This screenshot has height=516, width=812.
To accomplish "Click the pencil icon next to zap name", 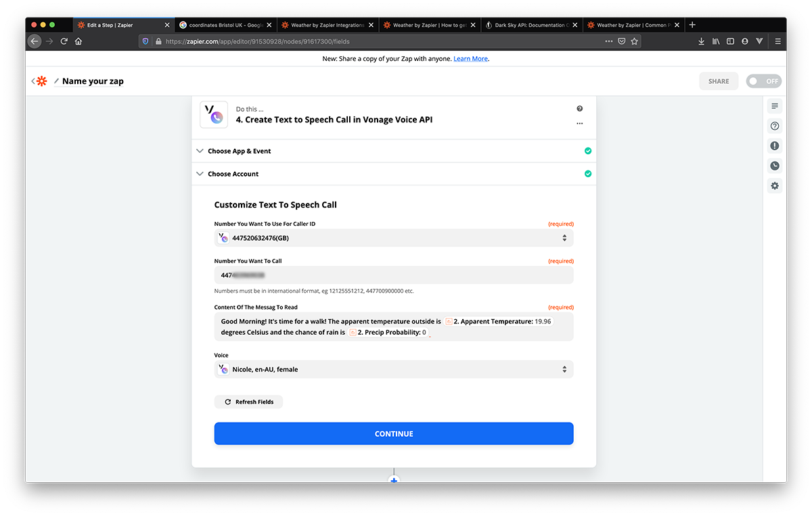I will pyautogui.click(x=57, y=81).
